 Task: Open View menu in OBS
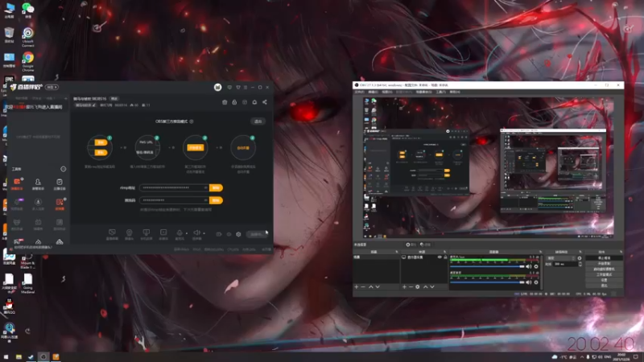click(387, 92)
